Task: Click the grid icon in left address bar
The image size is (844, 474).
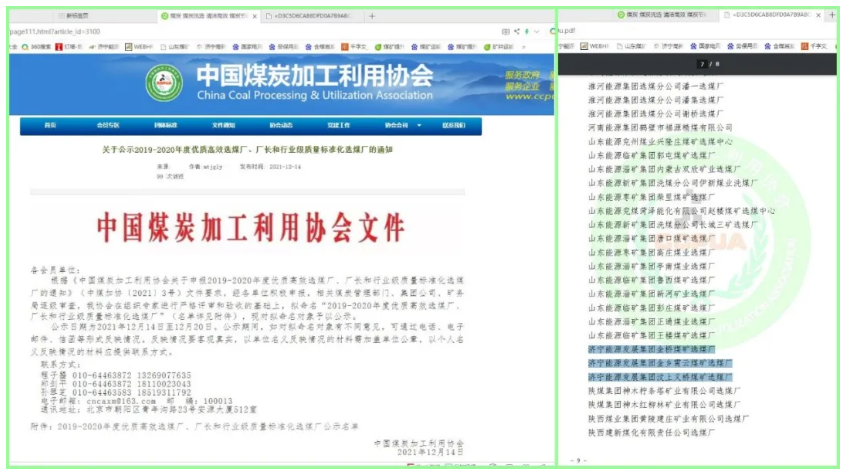Action: coord(505,32)
